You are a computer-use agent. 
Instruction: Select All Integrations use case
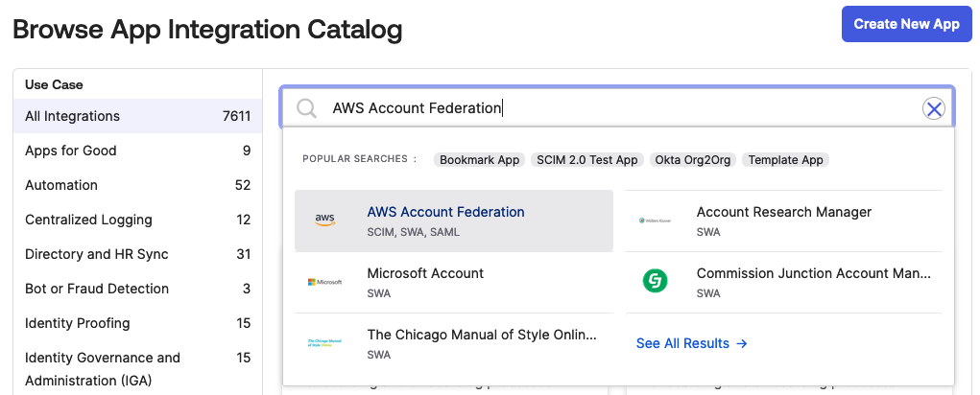tap(73, 116)
